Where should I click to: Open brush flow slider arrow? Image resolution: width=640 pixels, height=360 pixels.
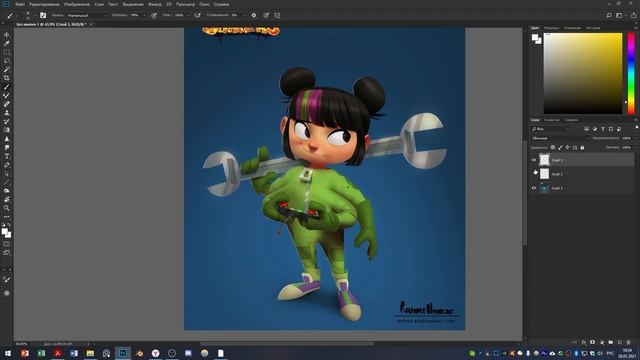click(188, 15)
